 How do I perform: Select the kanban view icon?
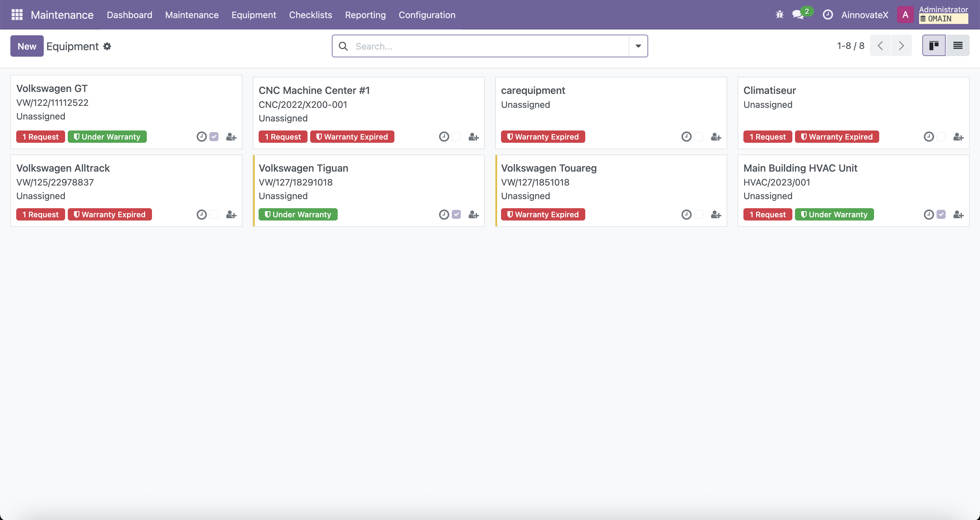(x=934, y=46)
